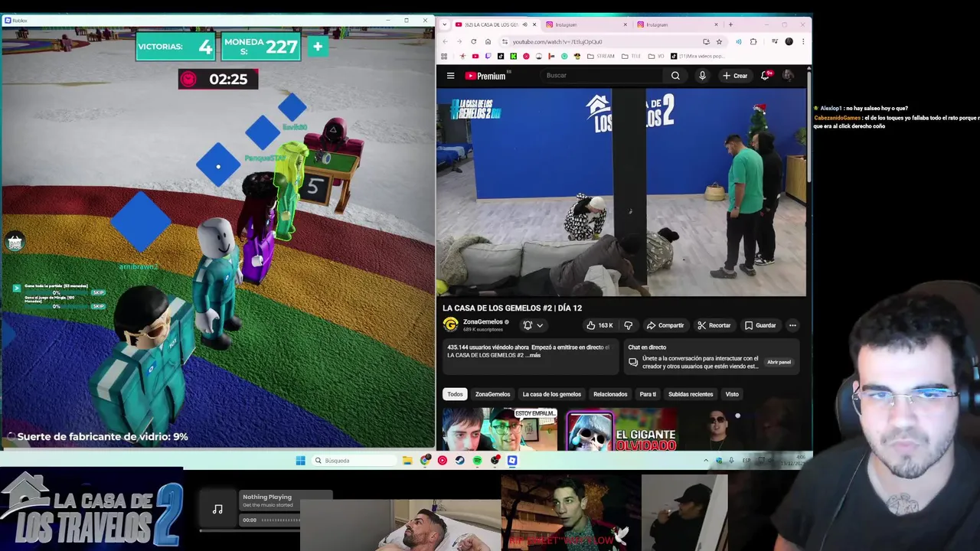Viewport: 980px width, 551px height.
Task: Open YouTube notifications bell
Action: 765,76
